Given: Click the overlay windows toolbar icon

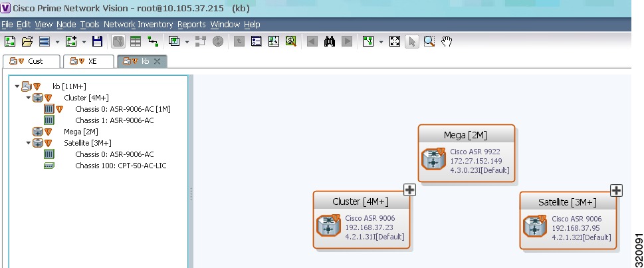Looking at the screenshot, I should tap(174, 41).
